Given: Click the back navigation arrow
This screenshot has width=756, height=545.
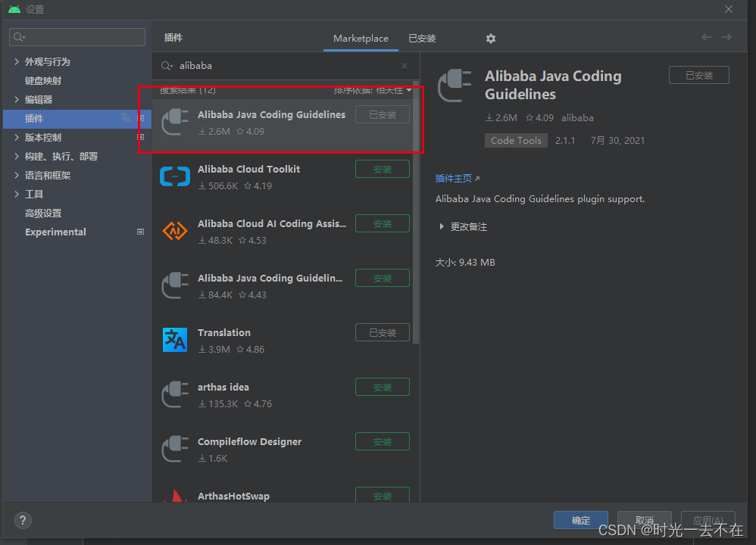Looking at the screenshot, I should coord(706,37).
